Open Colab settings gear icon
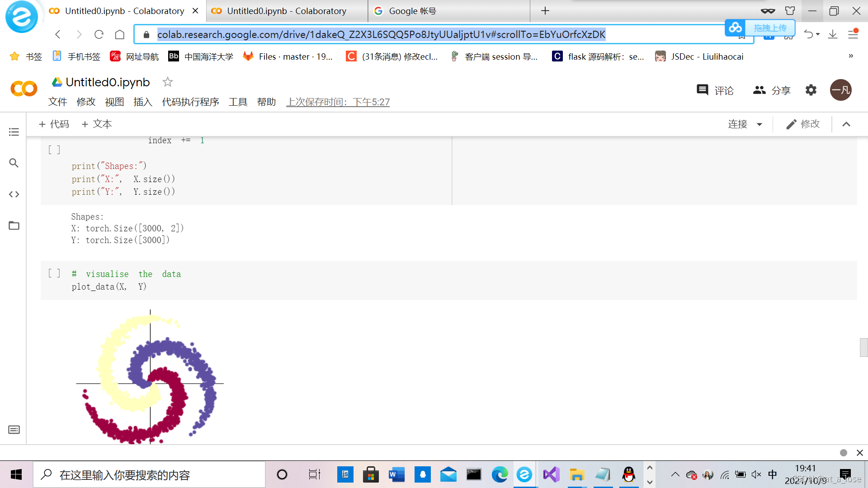Image resolution: width=868 pixels, height=488 pixels. [811, 90]
